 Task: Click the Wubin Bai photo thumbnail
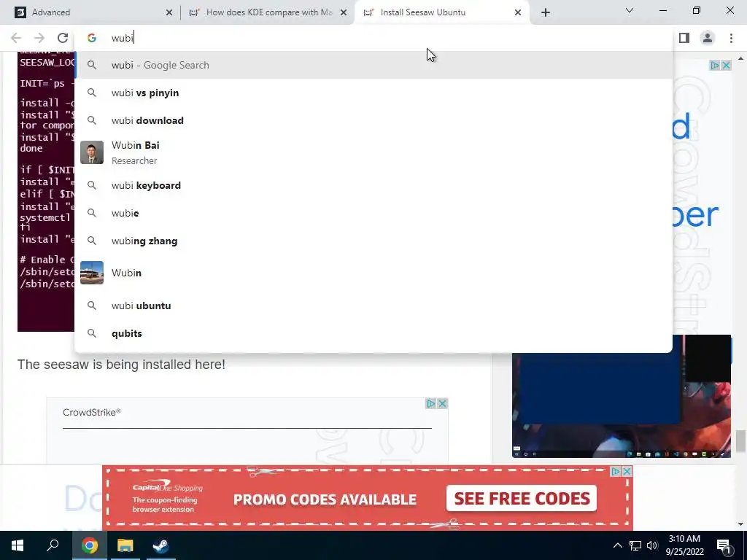[92, 152]
